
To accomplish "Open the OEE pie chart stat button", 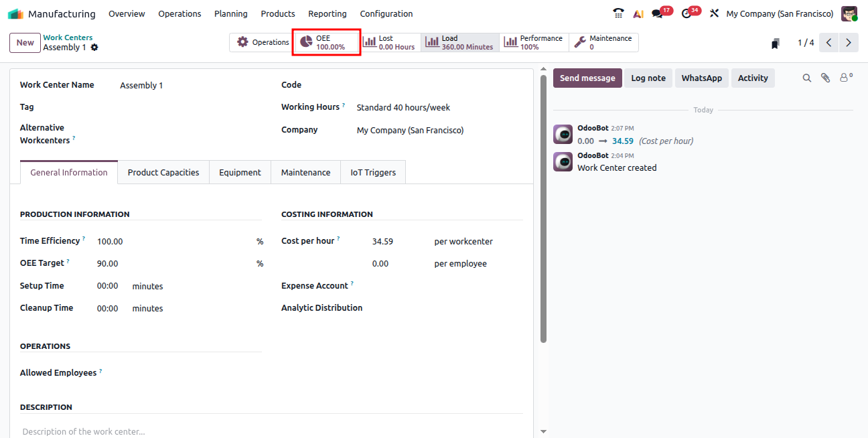I will [327, 42].
